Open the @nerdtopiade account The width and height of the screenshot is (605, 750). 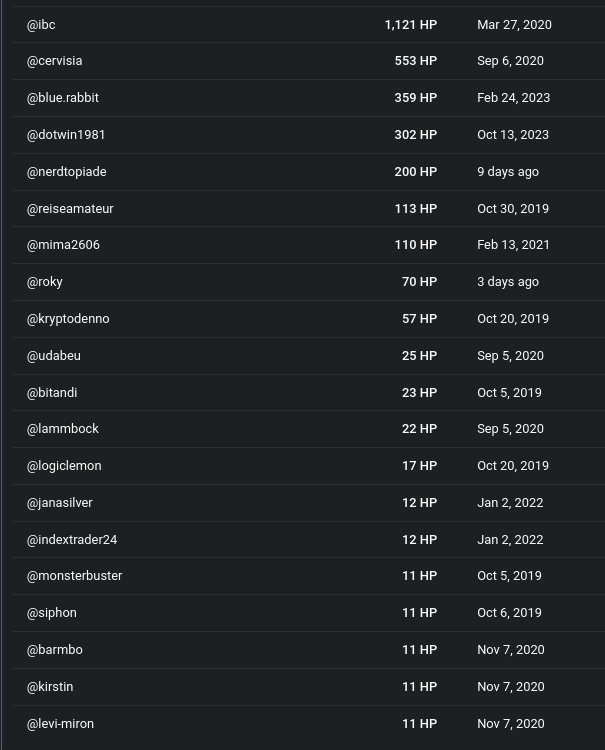pos(66,172)
